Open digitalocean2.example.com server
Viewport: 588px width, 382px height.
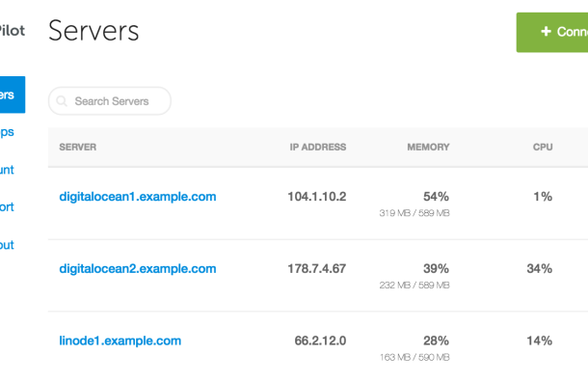point(138,269)
